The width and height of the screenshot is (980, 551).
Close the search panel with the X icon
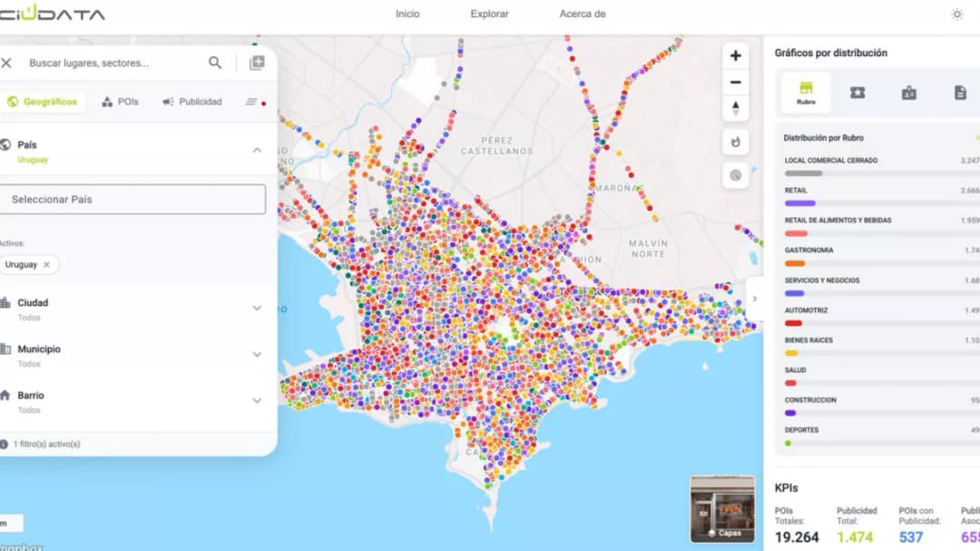[x=6, y=63]
